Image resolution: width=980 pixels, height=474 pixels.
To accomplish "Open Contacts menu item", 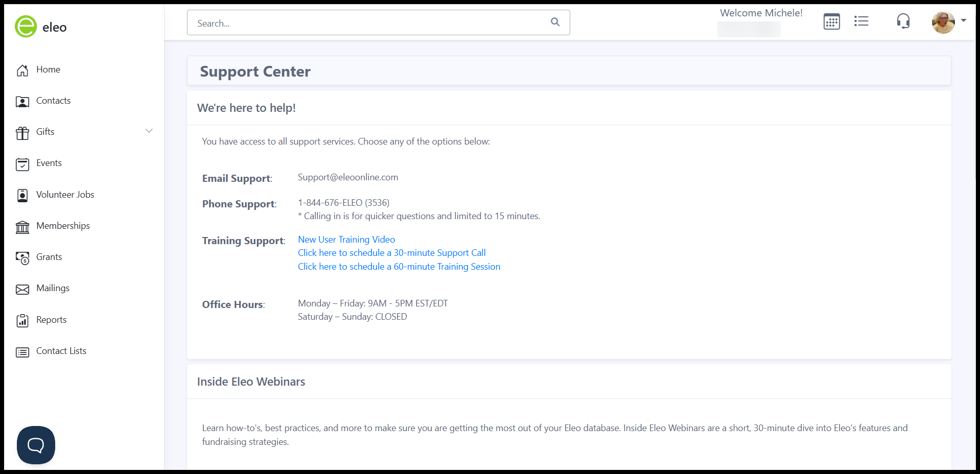I will click(53, 101).
